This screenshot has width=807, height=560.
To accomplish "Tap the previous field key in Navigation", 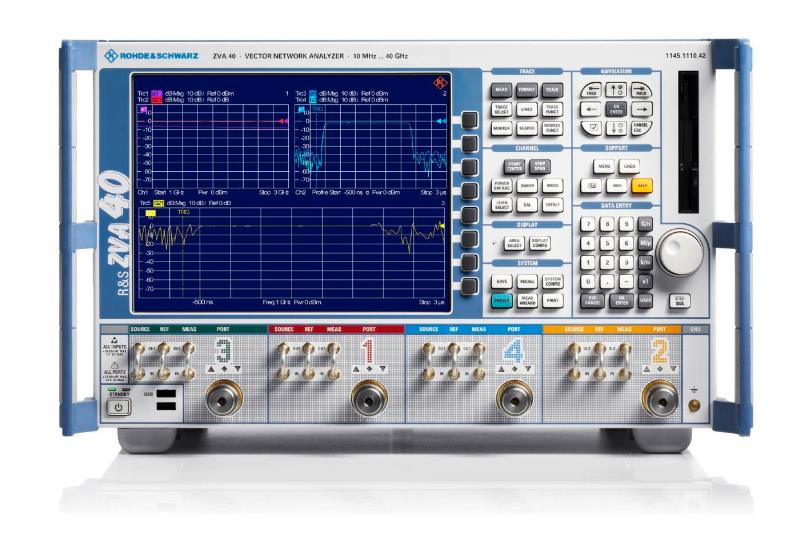I will (x=591, y=91).
